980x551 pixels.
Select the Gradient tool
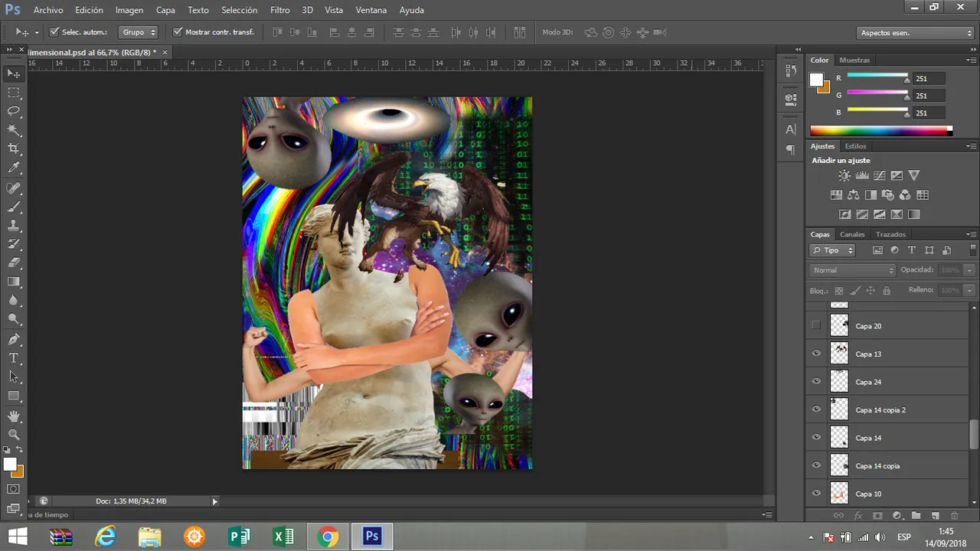[14, 282]
